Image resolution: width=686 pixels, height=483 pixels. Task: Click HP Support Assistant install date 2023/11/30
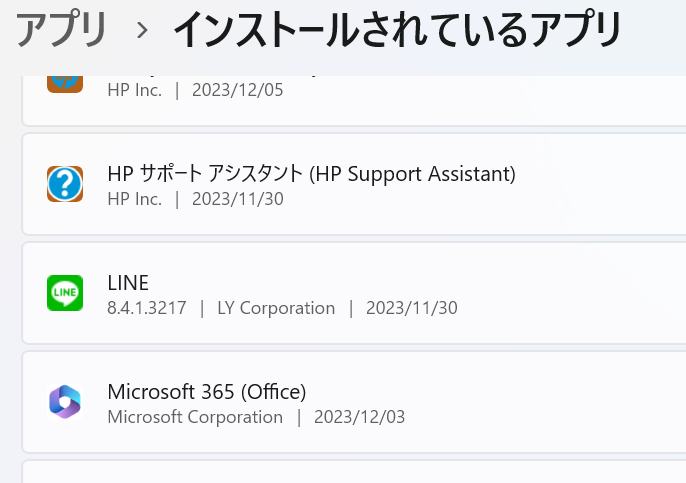click(x=238, y=199)
